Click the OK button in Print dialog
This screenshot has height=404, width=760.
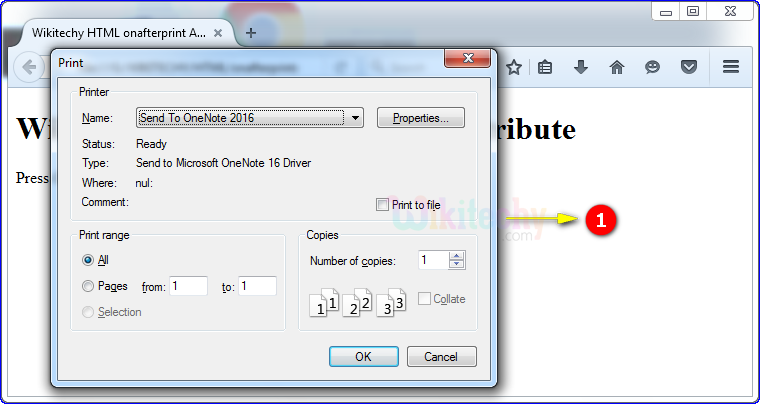tap(363, 357)
